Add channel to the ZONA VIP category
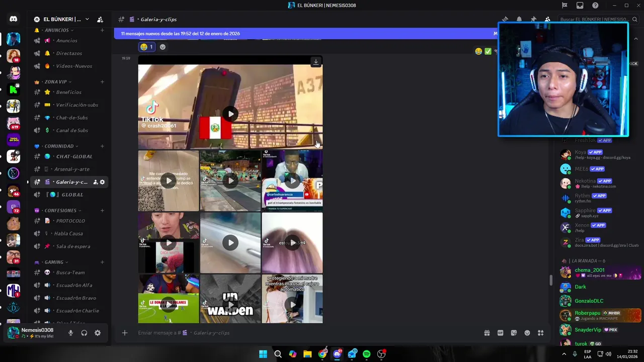 point(102,82)
